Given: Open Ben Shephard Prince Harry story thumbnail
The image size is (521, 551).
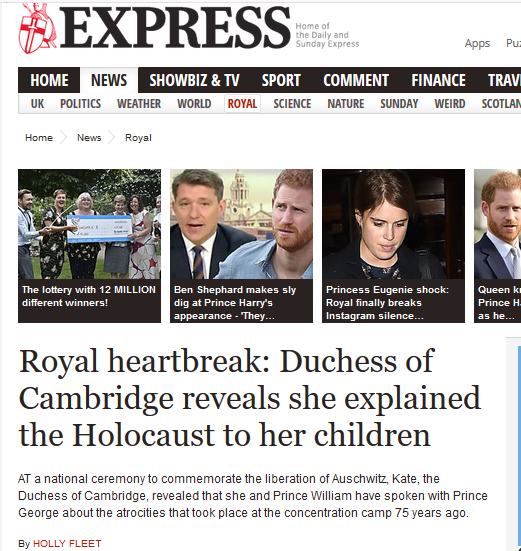Looking at the screenshot, I should tap(241, 224).
